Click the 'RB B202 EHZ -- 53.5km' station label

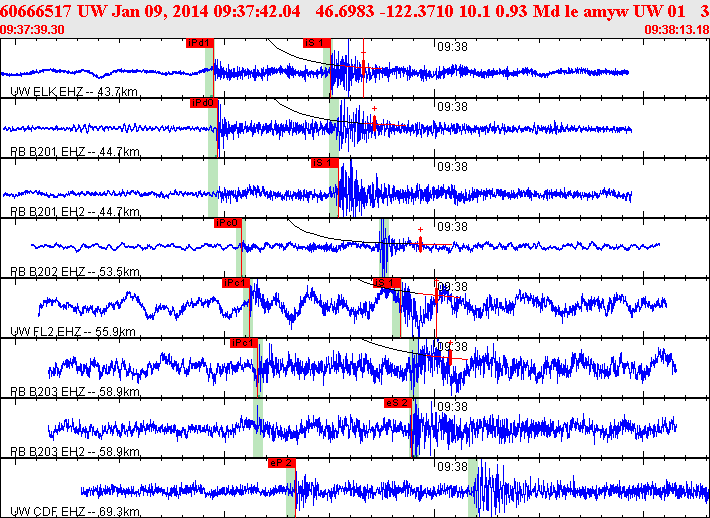coord(75,272)
